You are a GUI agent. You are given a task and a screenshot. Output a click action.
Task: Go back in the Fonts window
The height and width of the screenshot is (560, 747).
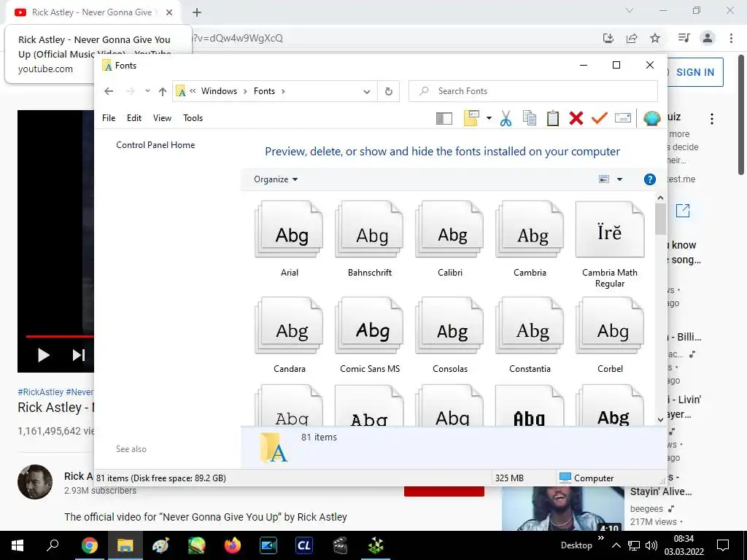pos(109,91)
